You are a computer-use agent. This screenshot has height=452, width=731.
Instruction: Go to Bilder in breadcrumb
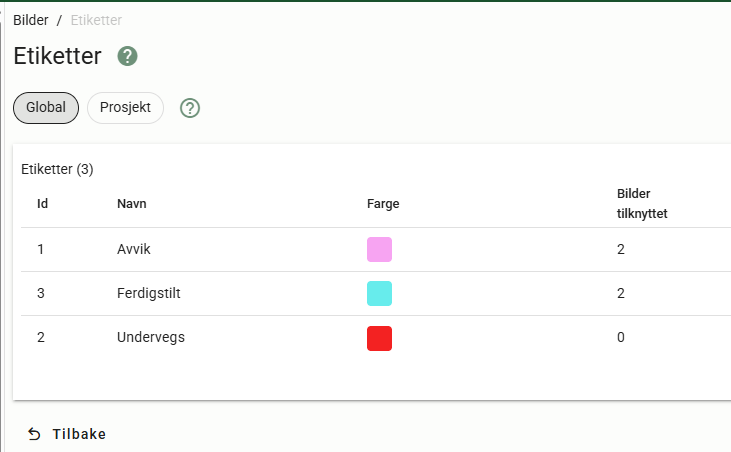coord(31,20)
